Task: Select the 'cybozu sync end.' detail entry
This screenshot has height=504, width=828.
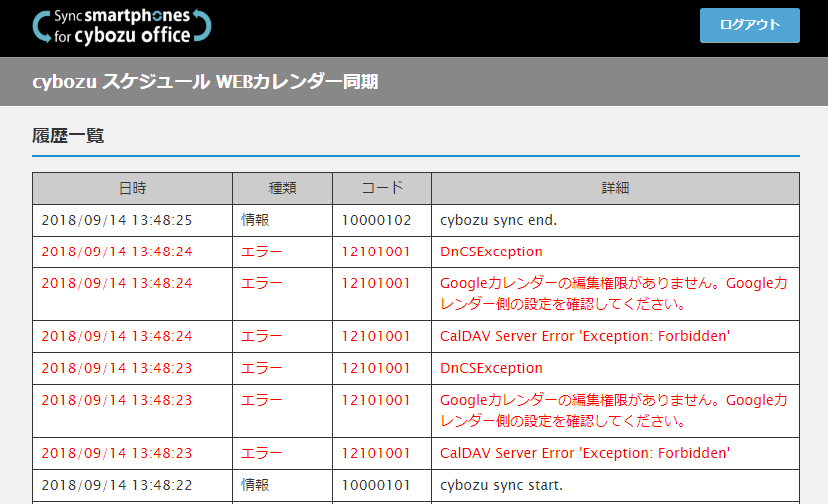Action: click(x=498, y=220)
